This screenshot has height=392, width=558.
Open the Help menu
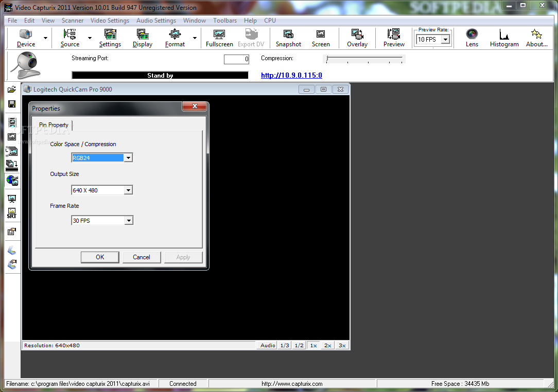[250, 21]
